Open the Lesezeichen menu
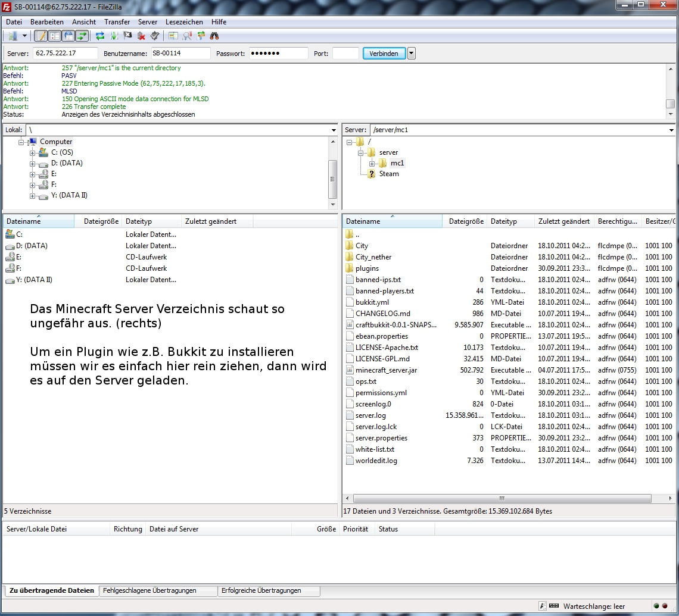The height and width of the screenshot is (616, 679). click(x=184, y=22)
